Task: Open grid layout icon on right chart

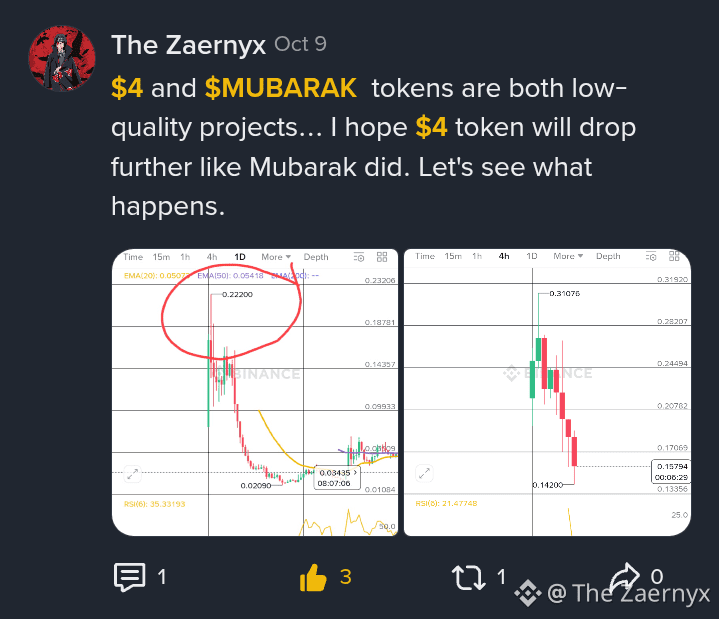Action: coord(674,256)
